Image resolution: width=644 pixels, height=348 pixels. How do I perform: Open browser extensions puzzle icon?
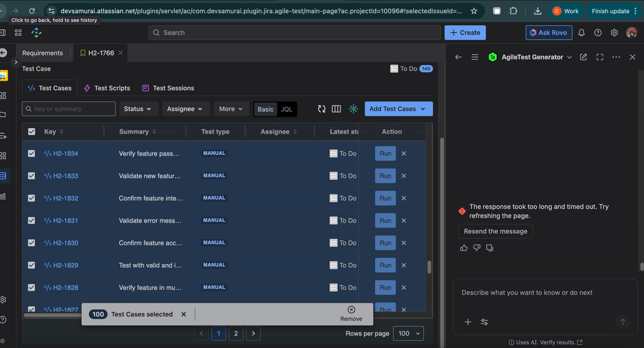[514, 11]
